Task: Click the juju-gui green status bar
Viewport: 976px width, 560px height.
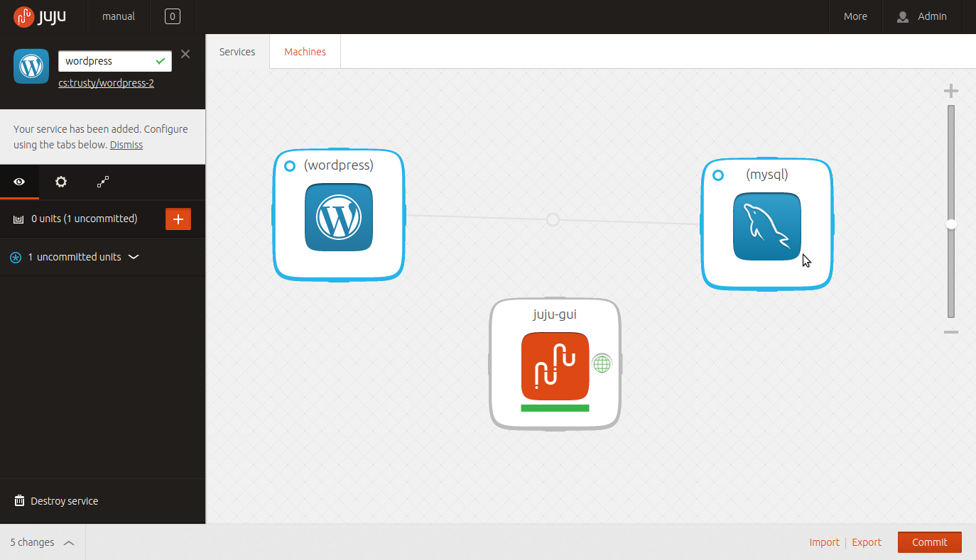Action: coord(555,408)
